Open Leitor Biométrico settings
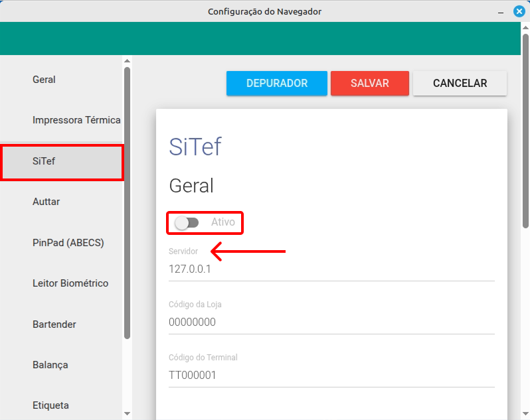This screenshot has height=420, width=530. 70,283
